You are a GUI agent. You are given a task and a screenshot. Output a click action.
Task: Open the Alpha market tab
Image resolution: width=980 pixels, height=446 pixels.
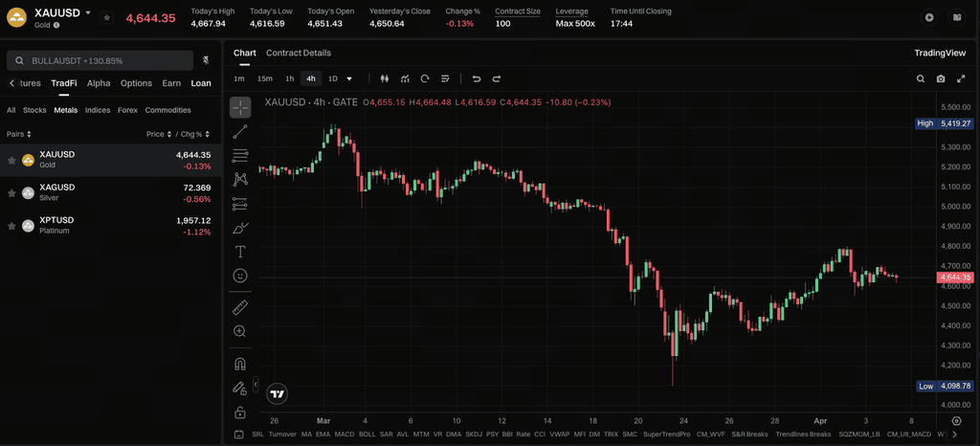(99, 83)
